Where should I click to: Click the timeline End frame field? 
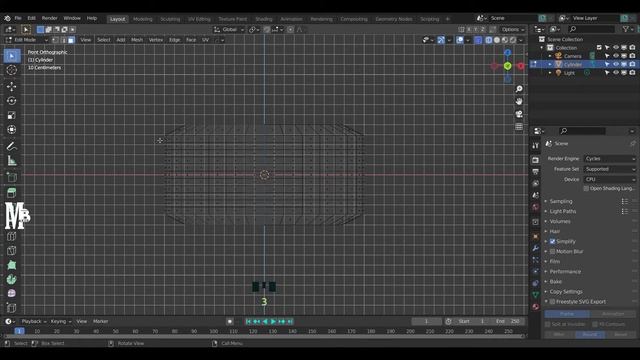pyautogui.click(x=508, y=322)
